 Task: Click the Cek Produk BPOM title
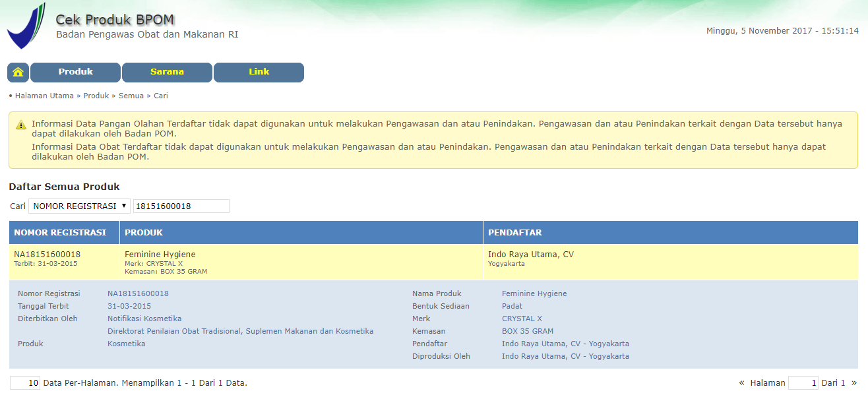pyautogui.click(x=115, y=20)
